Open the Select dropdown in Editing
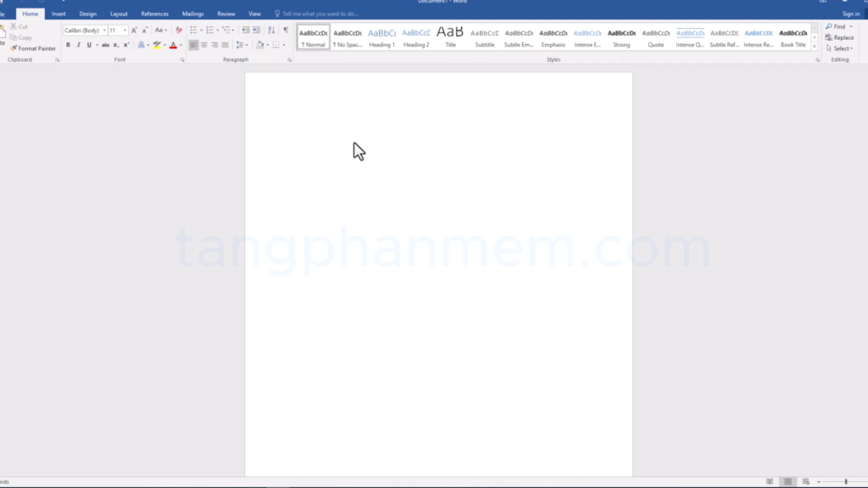The image size is (868, 488). 840,48
